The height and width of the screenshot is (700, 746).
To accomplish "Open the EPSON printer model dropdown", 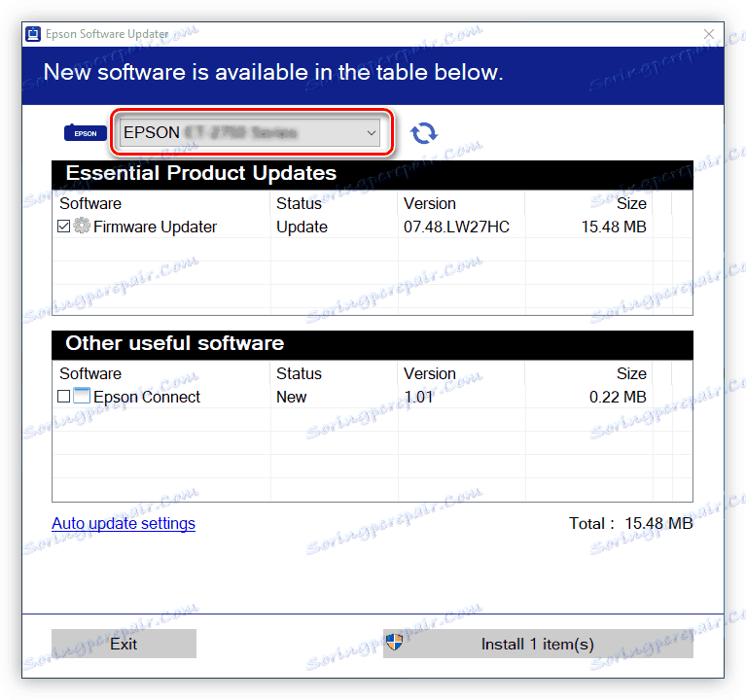I will click(250, 132).
